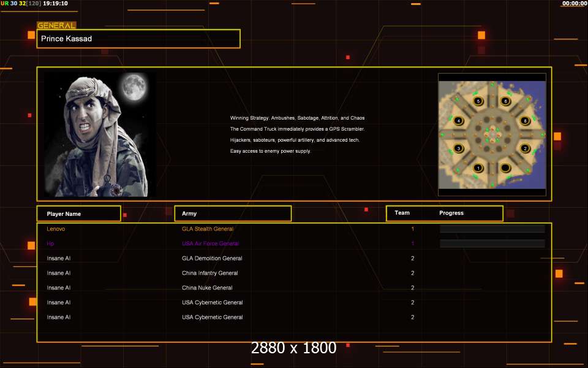
Task: Click the Prince Kassad name field
Action: 138,39
